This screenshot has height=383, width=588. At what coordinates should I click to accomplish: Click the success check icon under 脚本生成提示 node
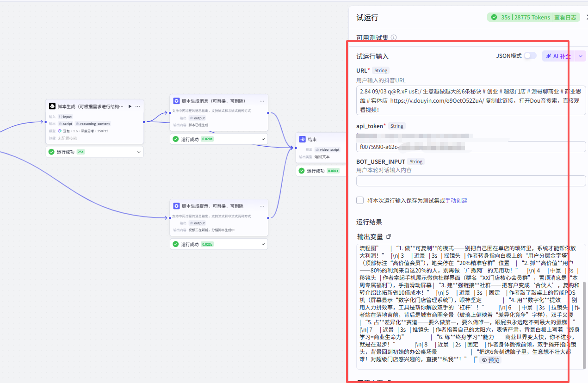point(176,244)
